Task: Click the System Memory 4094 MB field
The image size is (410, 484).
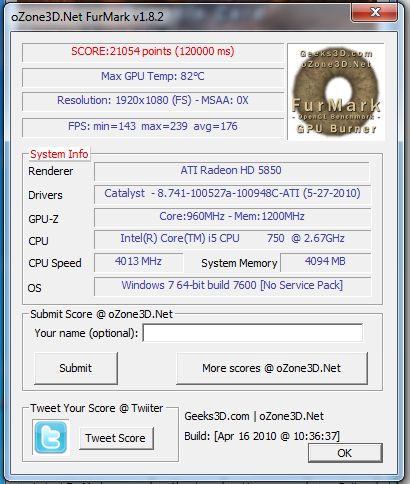Action: pyautogui.click(x=326, y=262)
